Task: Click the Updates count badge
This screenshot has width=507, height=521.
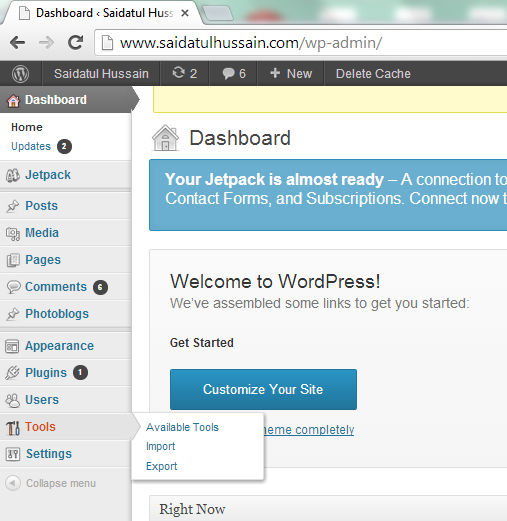Action: point(64,146)
